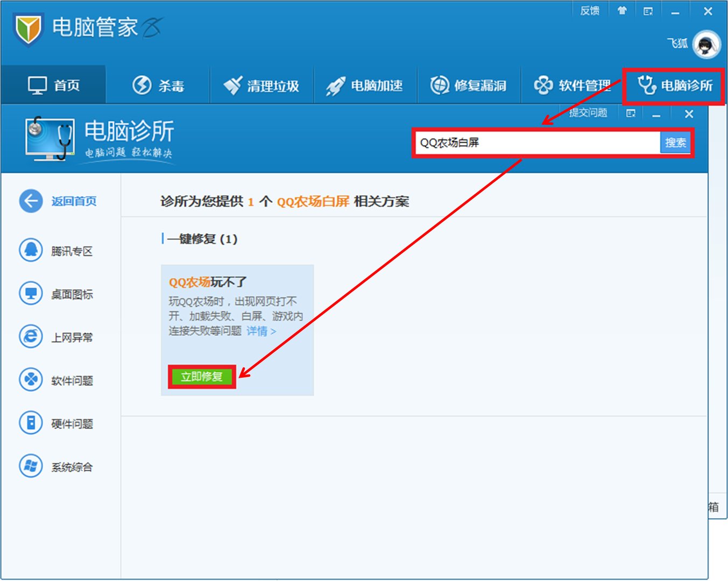The width and height of the screenshot is (728, 581).
Task: Open the 清理垃圾 tab
Action: [261, 85]
